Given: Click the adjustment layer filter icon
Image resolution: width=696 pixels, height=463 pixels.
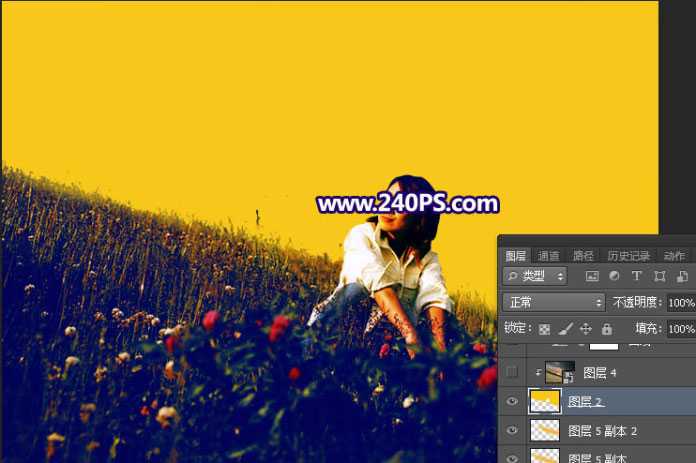Looking at the screenshot, I should coord(614,276).
